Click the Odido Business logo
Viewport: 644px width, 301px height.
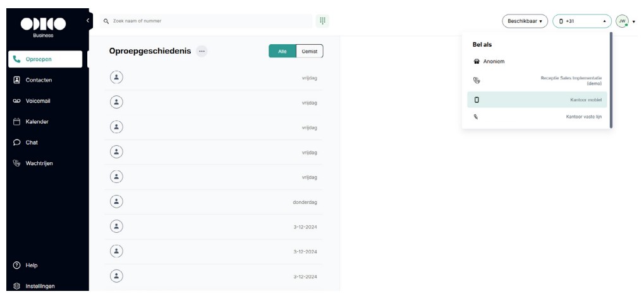pyautogui.click(x=43, y=27)
